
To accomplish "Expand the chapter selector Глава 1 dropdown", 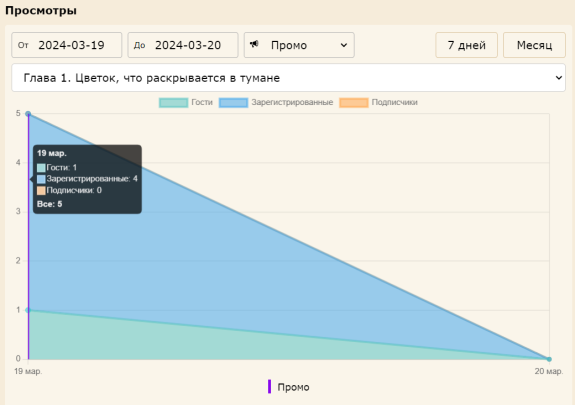I will pos(289,78).
